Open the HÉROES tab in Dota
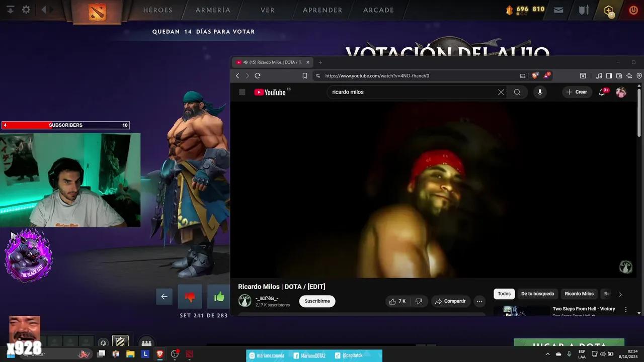The height and width of the screenshot is (362, 644). point(157,10)
